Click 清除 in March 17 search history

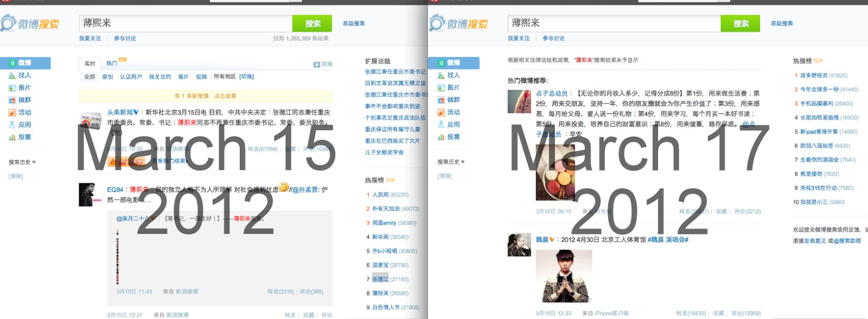tap(445, 176)
